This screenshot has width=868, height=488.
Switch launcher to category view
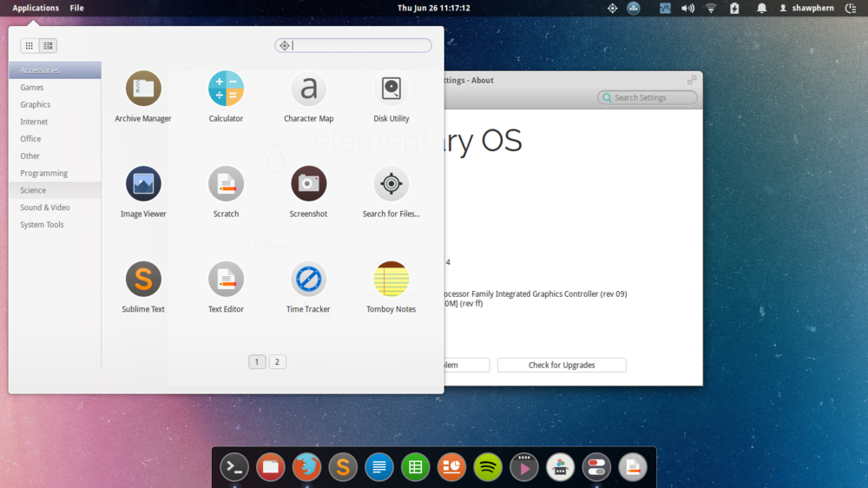click(x=48, y=45)
